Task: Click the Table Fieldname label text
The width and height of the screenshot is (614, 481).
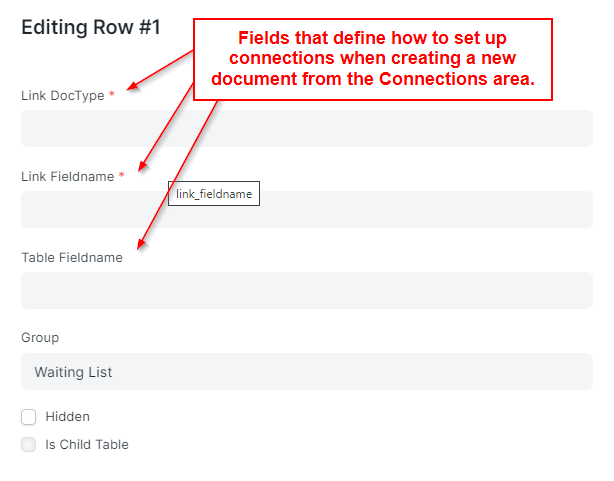Action: [72, 258]
